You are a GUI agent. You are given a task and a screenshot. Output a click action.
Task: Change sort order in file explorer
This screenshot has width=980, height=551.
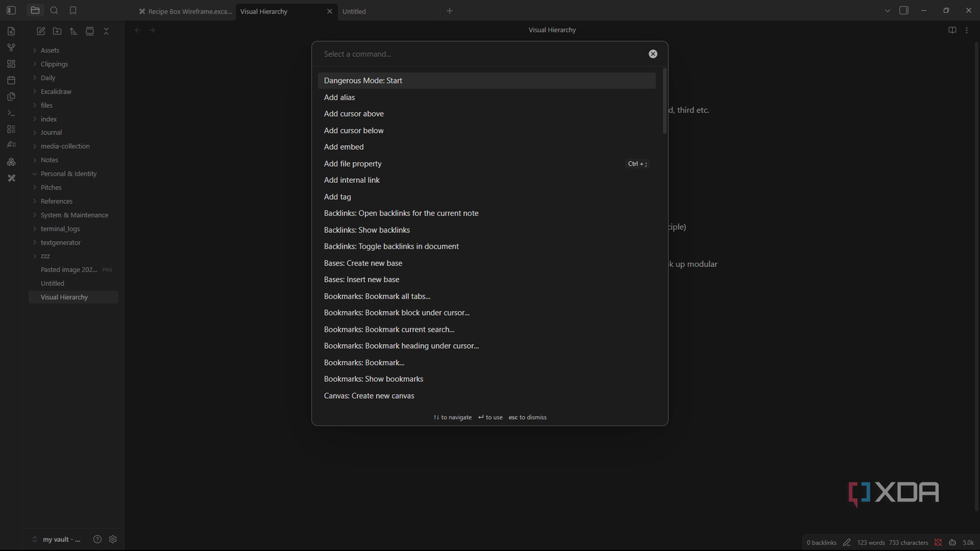(x=73, y=31)
